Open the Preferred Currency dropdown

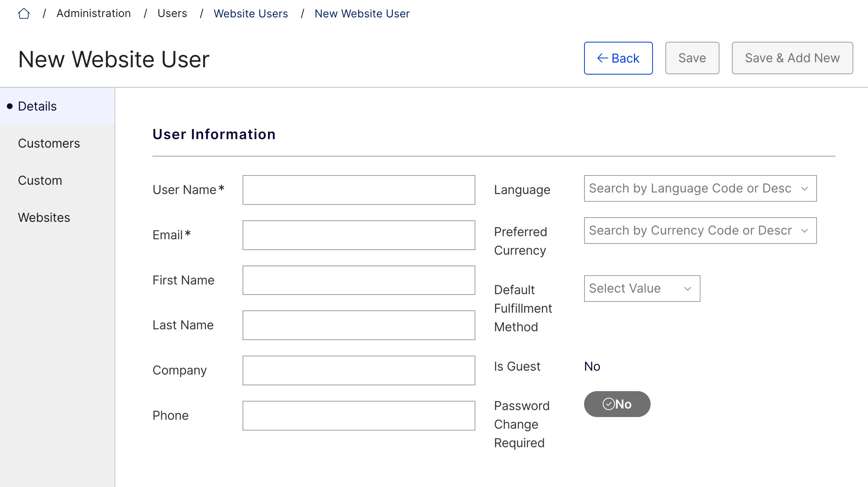pyautogui.click(x=700, y=230)
